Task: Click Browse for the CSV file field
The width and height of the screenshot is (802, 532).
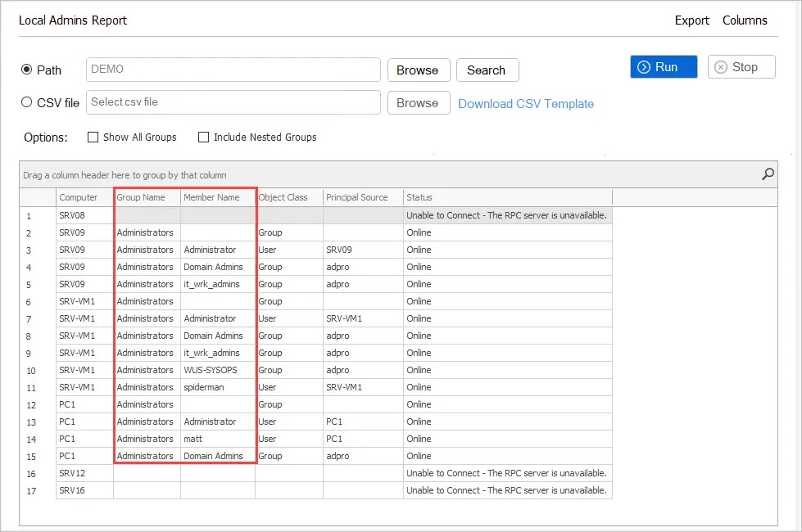Action: (x=418, y=102)
